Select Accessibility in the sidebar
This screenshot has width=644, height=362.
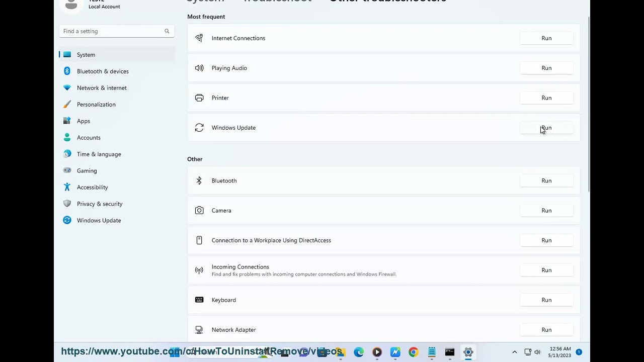point(117,187)
